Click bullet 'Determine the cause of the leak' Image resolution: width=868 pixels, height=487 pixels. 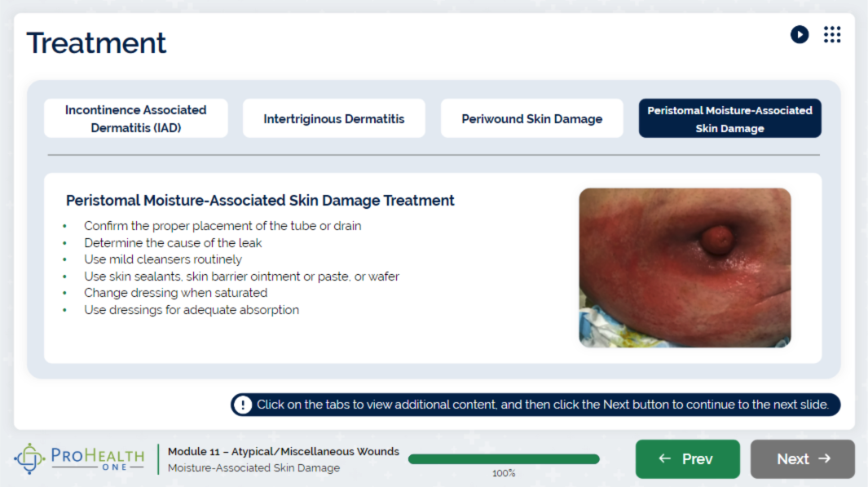173,242
